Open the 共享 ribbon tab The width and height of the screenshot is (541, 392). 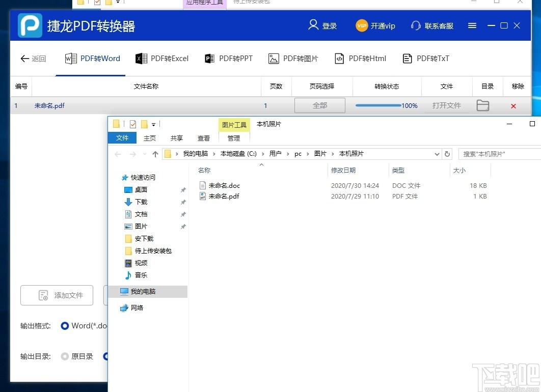coord(177,138)
